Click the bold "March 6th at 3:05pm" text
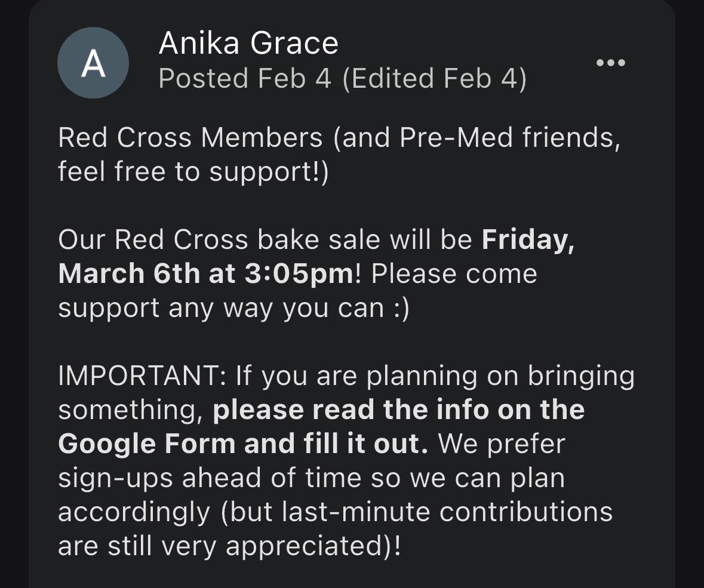 [x=206, y=274]
